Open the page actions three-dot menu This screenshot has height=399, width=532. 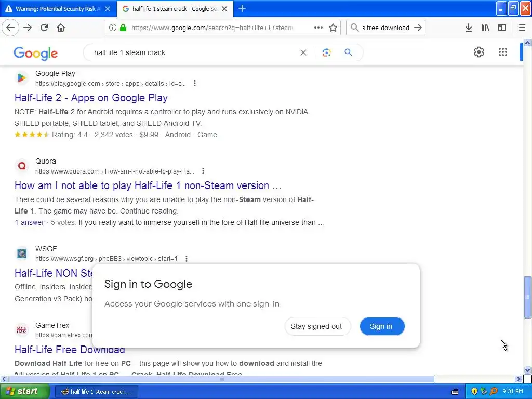[318, 28]
